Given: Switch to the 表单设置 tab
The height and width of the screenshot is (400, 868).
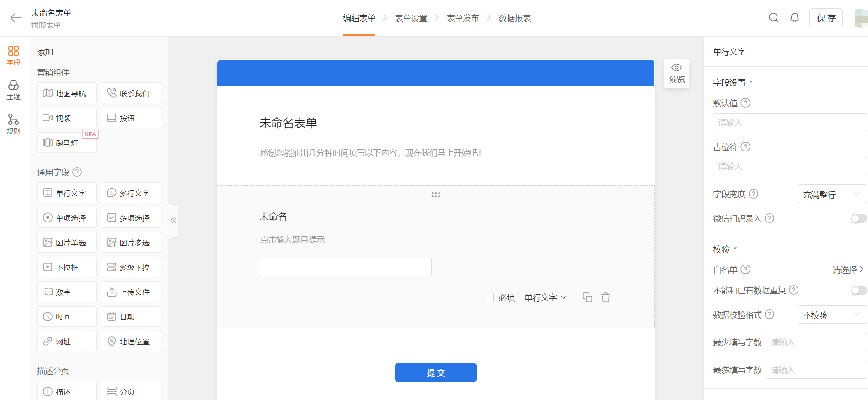Looking at the screenshot, I should click(411, 18).
